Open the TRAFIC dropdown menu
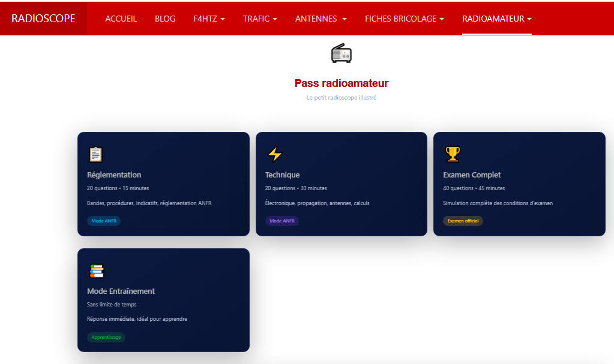Viewport: 614px width, 364px height. tap(260, 19)
